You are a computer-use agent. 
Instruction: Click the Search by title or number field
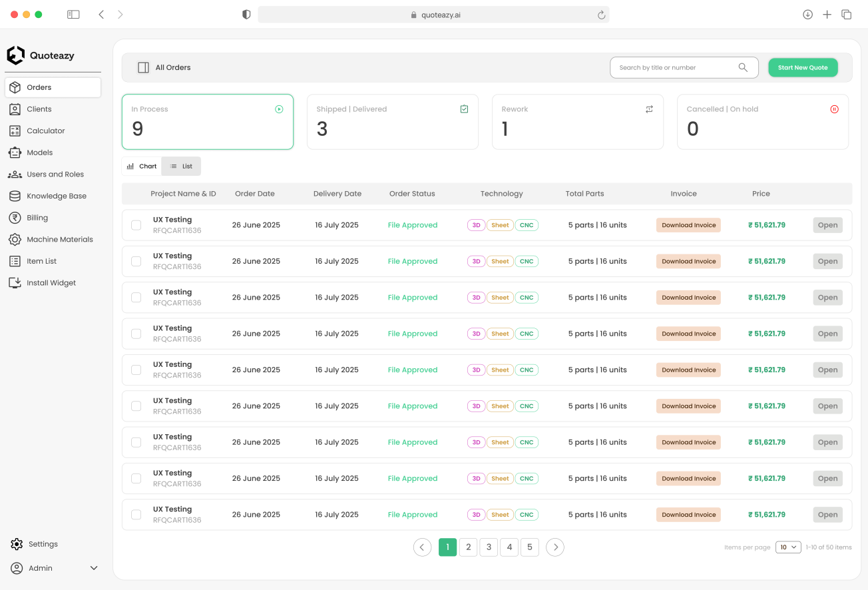(x=672, y=67)
